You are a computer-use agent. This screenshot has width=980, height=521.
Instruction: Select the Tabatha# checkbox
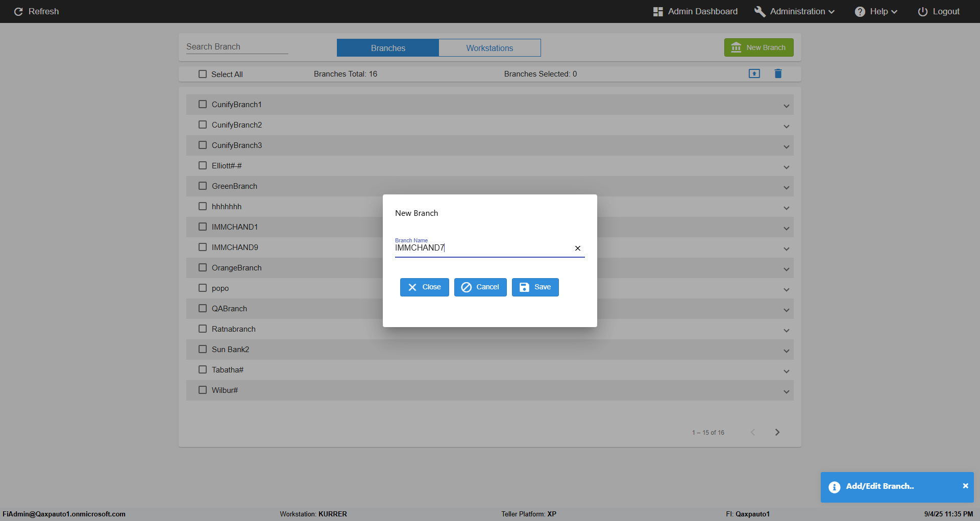[x=203, y=369]
